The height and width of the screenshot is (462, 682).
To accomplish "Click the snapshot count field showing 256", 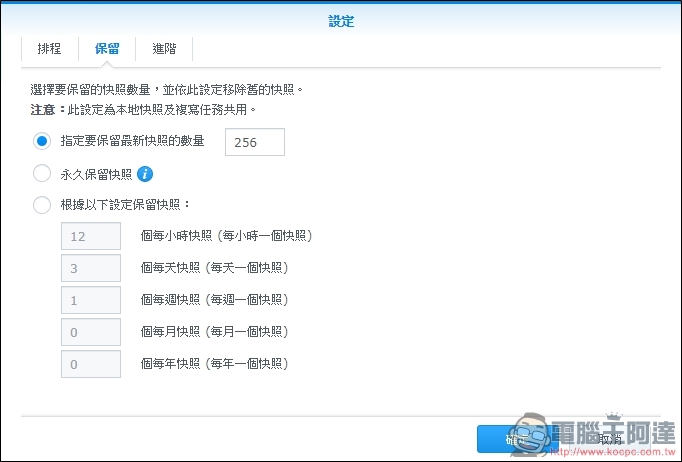I will [x=255, y=142].
